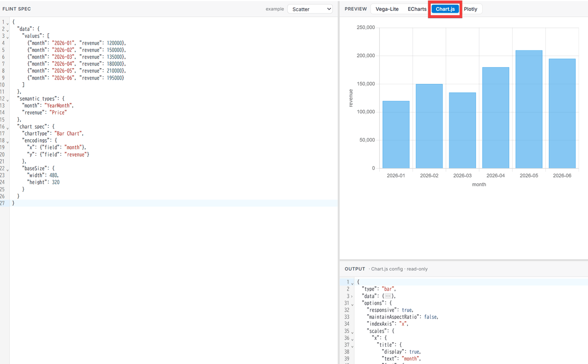This screenshot has height=364, width=588.
Task: Click the 2026-04 bar in the chart
Action: 495,118
